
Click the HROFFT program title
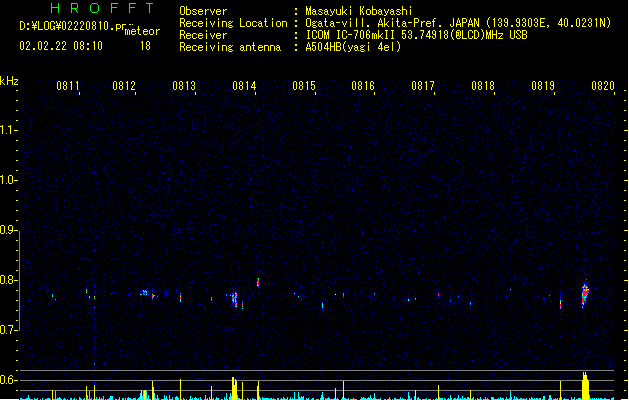pos(102,8)
